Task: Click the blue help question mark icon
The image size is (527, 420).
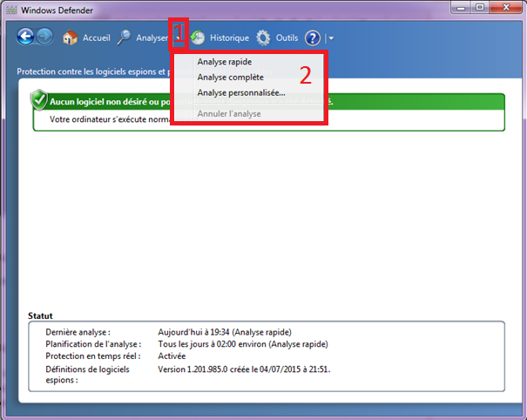Action: [313, 38]
